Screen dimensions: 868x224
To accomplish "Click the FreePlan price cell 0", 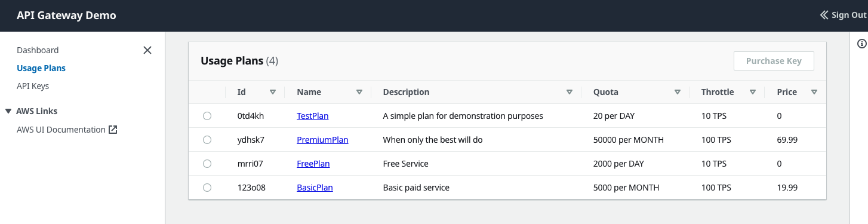I will point(780,164).
